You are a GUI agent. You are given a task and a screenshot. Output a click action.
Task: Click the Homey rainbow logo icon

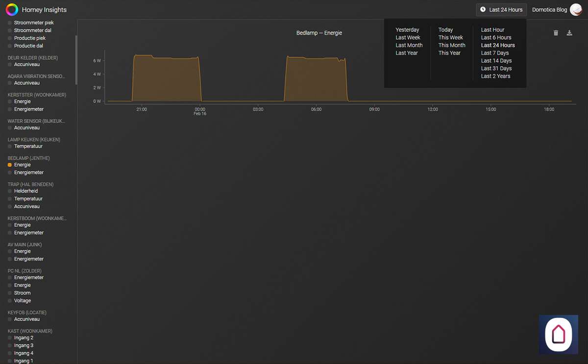12,9
